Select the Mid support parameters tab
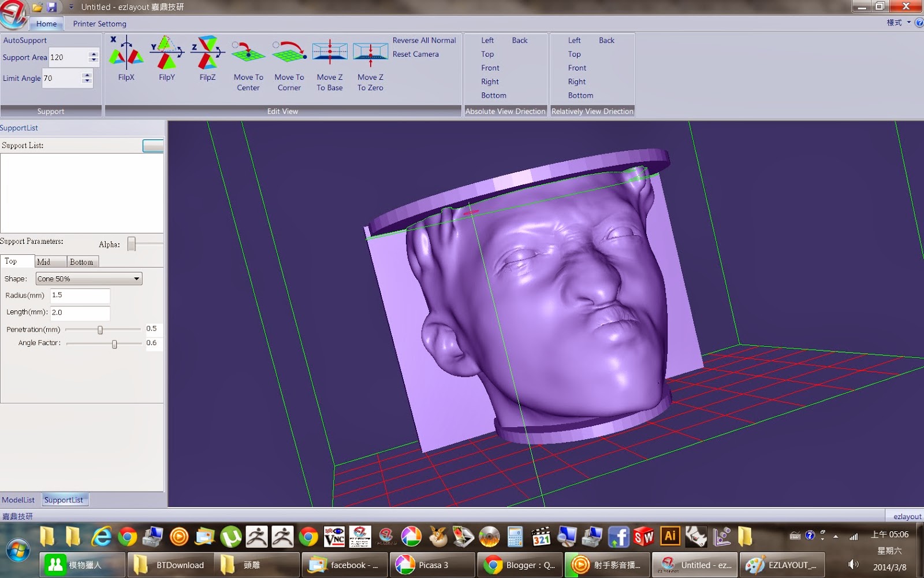The height and width of the screenshot is (578, 924). tap(51, 262)
